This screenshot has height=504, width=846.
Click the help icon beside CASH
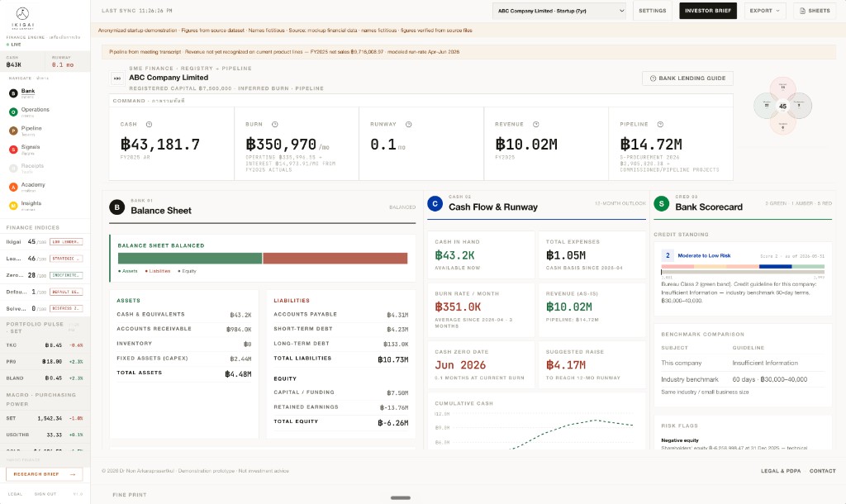(149, 124)
